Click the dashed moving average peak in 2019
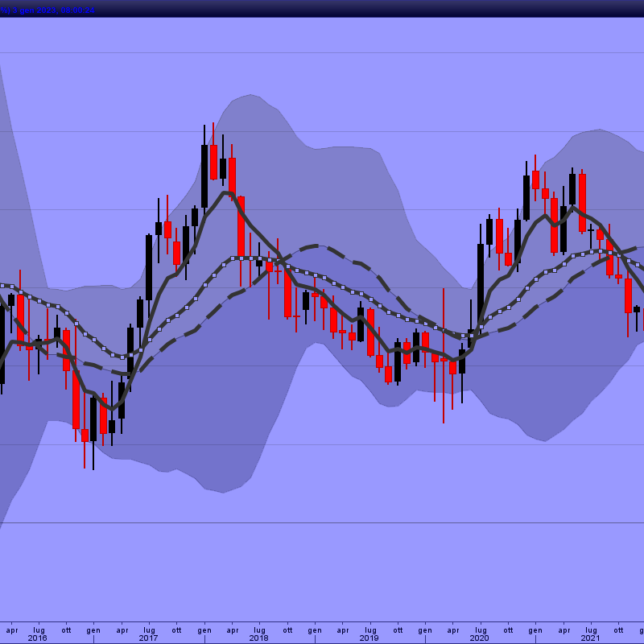Image resolution: width=644 pixels, height=644 pixels. [316, 246]
